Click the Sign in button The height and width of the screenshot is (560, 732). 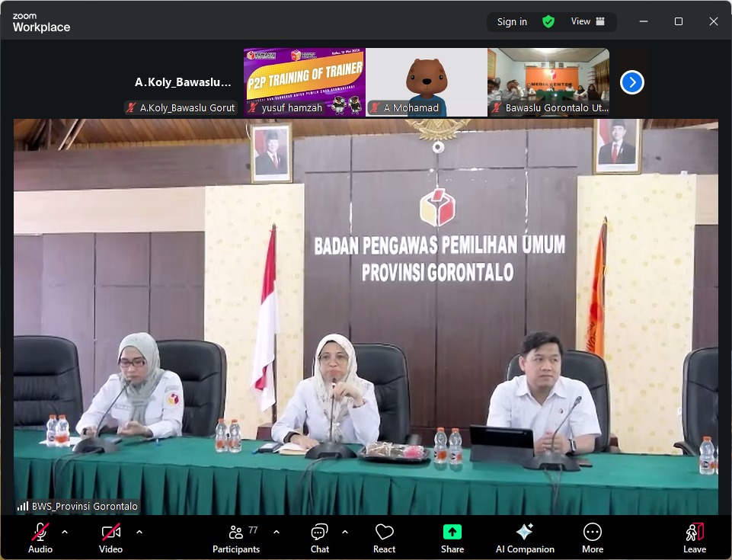(512, 21)
